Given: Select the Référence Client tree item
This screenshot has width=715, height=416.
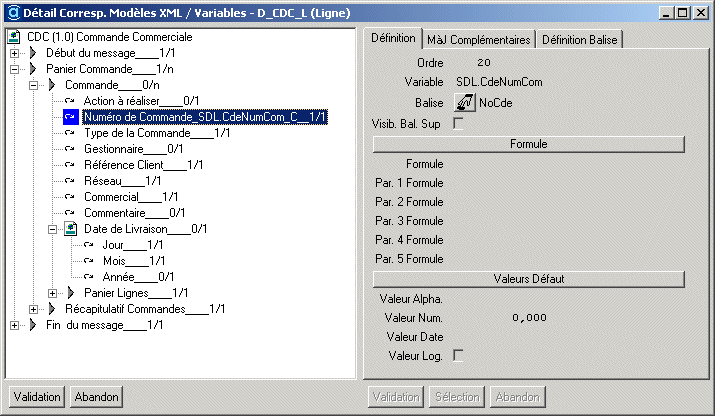Looking at the screenshot, I should [x=143, y=165].
